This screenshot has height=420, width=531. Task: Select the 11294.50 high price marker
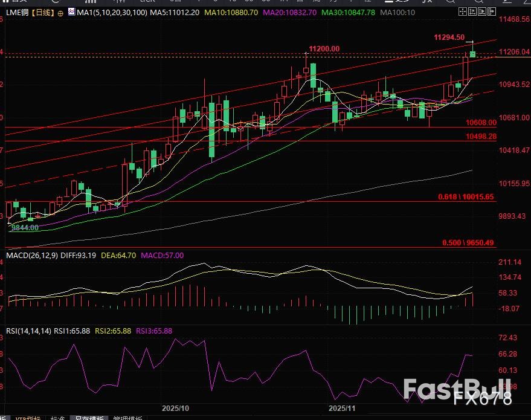tap(449, 37)
